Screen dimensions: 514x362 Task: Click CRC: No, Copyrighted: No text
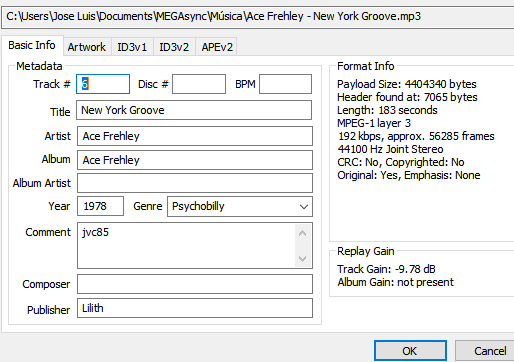[x=401, y=162]
